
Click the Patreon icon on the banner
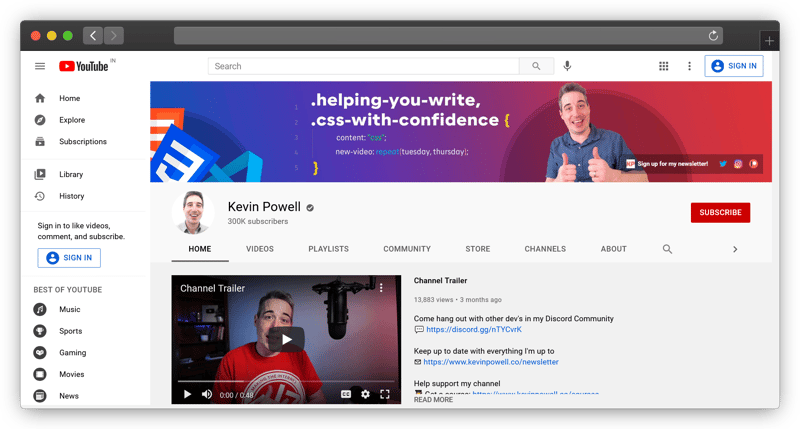(754, 164)
